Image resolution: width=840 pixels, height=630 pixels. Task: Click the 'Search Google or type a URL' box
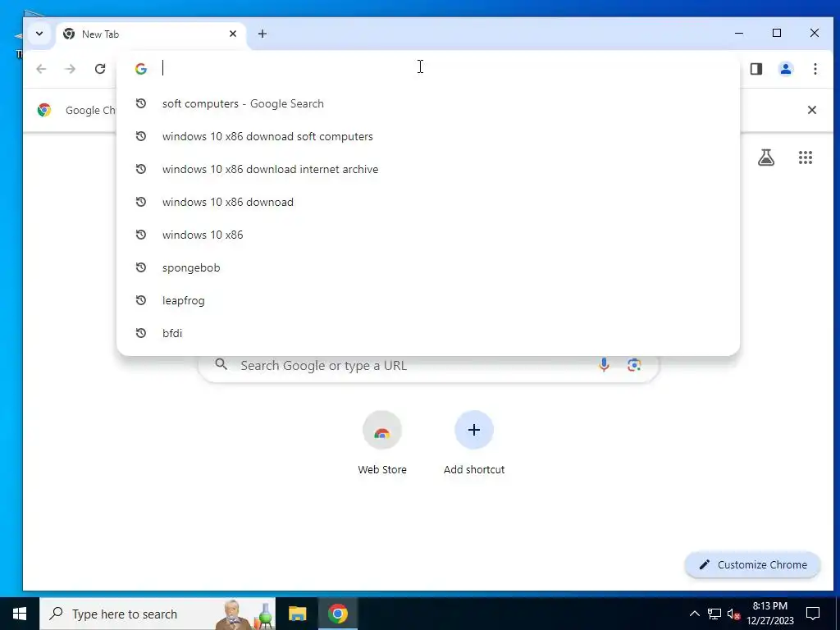pos(428,365)
